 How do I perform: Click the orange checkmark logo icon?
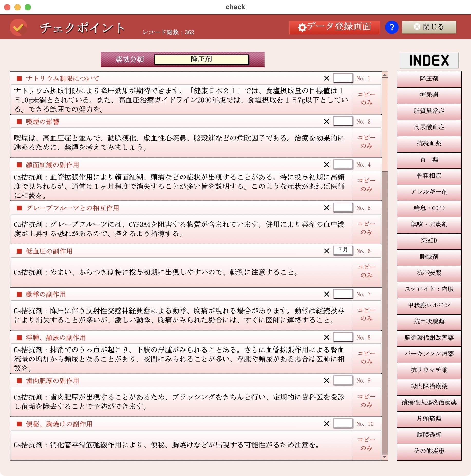point(18,27)
